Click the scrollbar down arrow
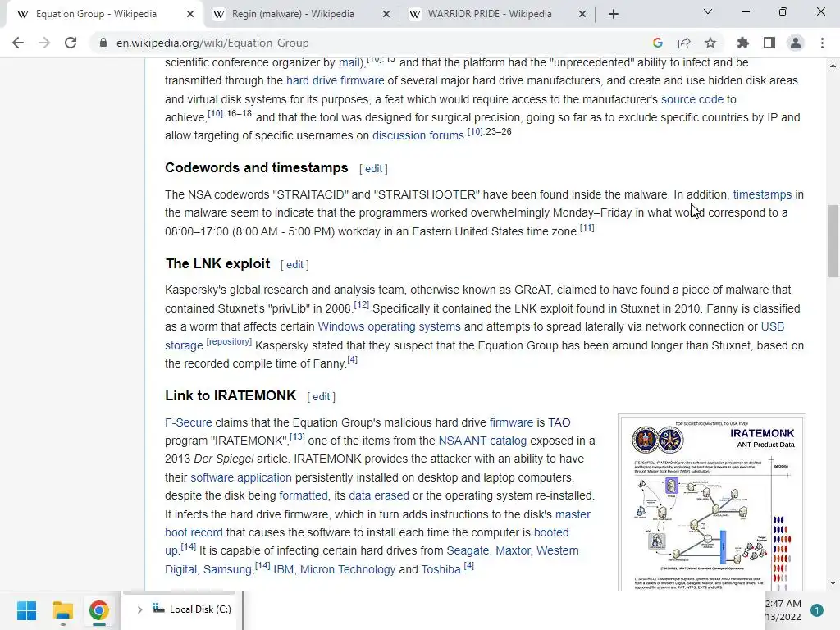 click(x=833, y=583)
